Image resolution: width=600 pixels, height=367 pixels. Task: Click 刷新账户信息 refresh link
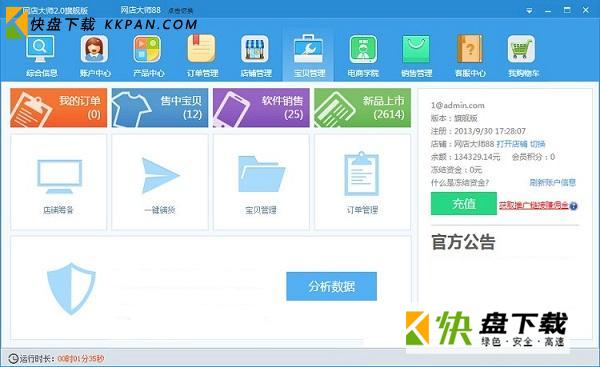click(553, 183)
